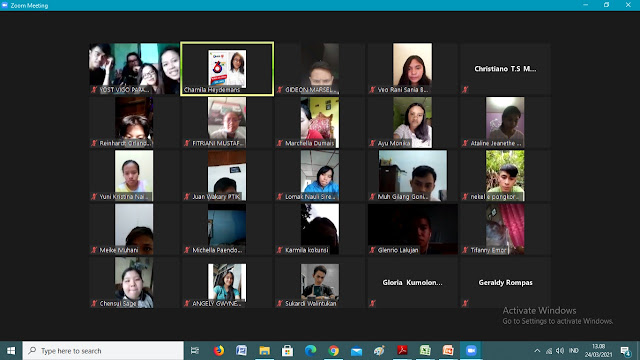The image size is (640, 360).
Task: Click the Type here to search box
Action: (x=103, y=351)
